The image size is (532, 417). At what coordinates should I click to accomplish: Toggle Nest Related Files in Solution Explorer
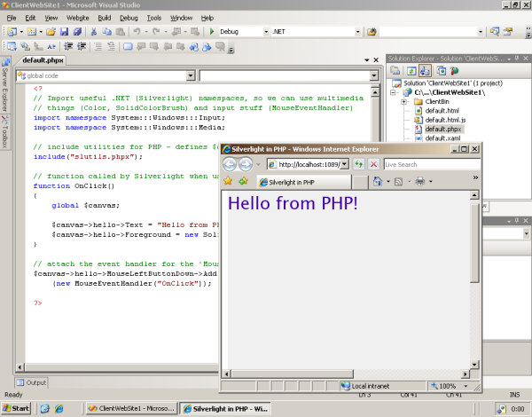coord(425,71)
